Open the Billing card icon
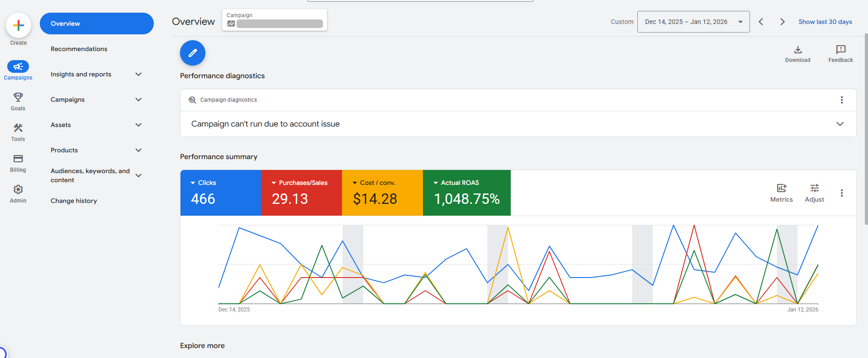The width and height of the screenshot is (868, 358). [18, 159]
